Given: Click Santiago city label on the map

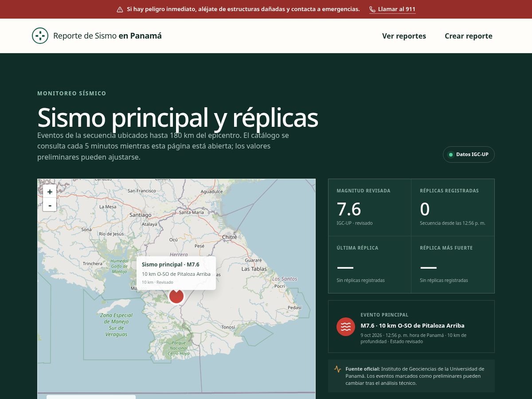Looking at the screenshot, I should click(x=140, y=215).
